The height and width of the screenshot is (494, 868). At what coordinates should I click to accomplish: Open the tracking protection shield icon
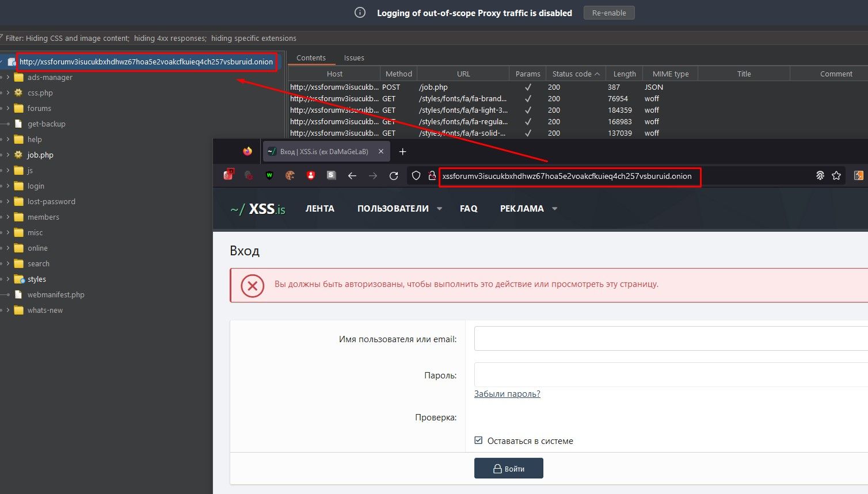click(x=416, y=175)
